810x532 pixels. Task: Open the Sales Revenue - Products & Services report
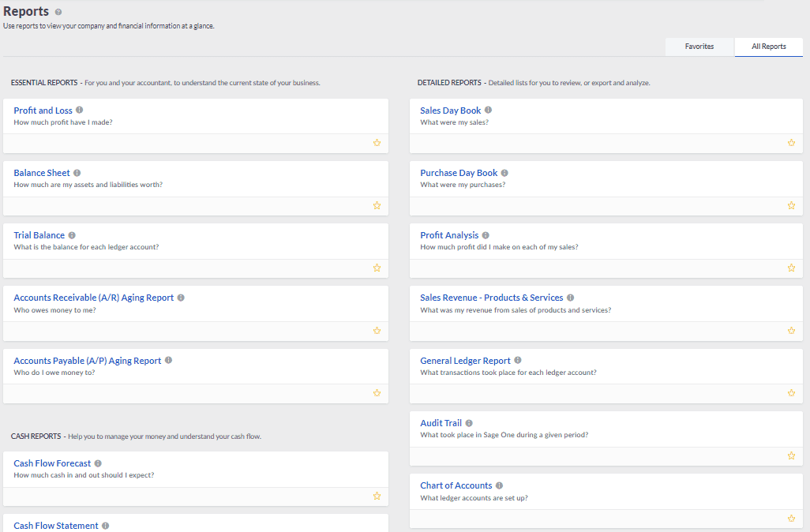point(491,297)
